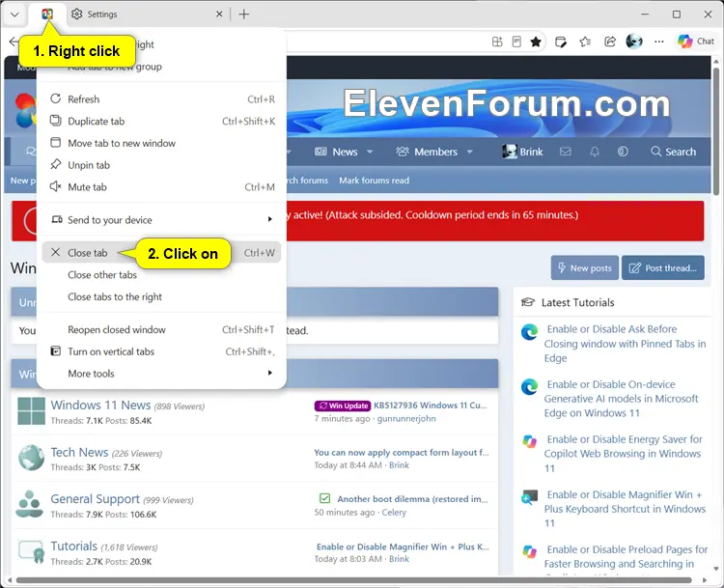This screenshot has width=724, height=588.
Task: Click the horizontal page scrollbar
Action: pos(353,579)
